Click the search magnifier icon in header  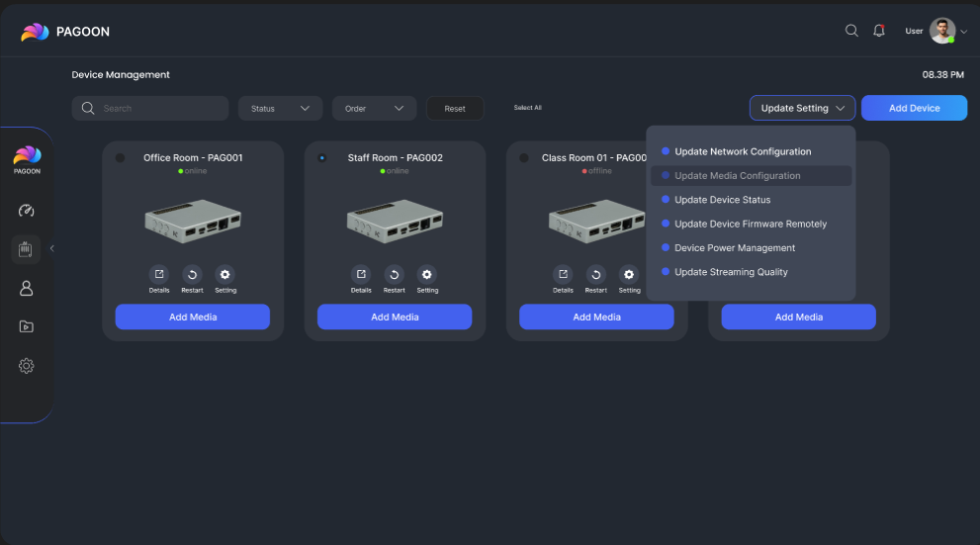(x=851, y=31)
